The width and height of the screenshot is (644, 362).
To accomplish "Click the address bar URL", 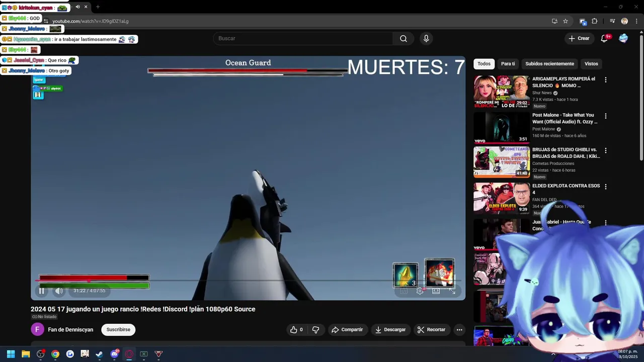I will (x=91, y=21).
